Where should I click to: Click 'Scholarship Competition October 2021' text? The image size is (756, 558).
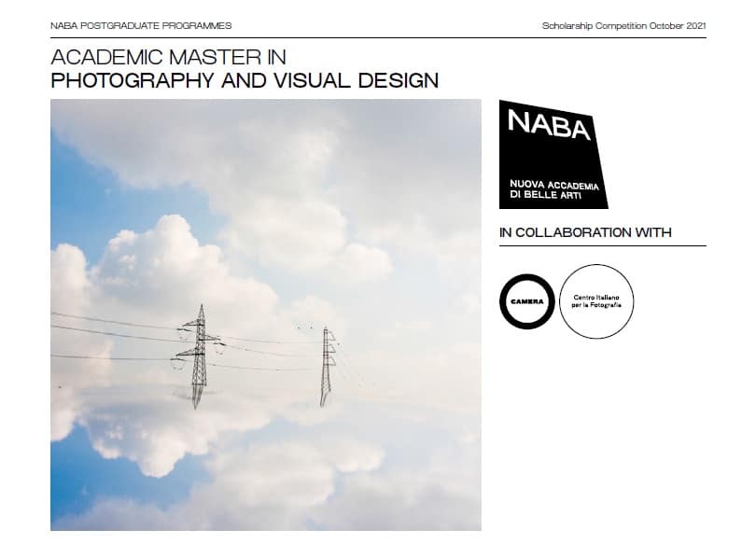tap(623, 25)
